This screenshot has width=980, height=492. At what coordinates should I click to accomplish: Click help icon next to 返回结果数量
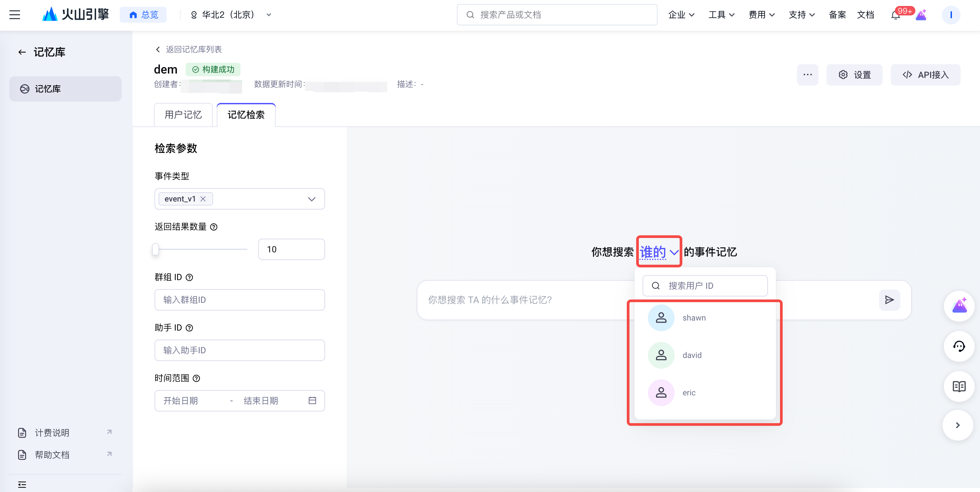coord(214,227)
